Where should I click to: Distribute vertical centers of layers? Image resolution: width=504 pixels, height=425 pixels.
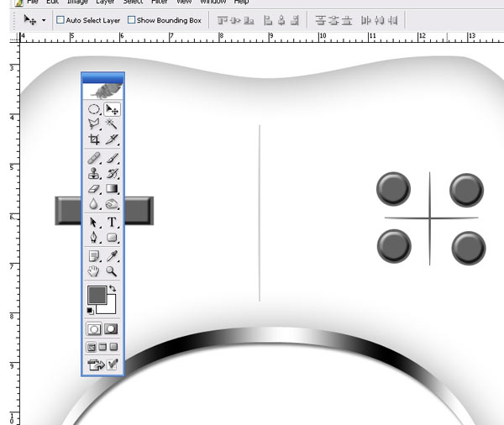click(333, 20)
